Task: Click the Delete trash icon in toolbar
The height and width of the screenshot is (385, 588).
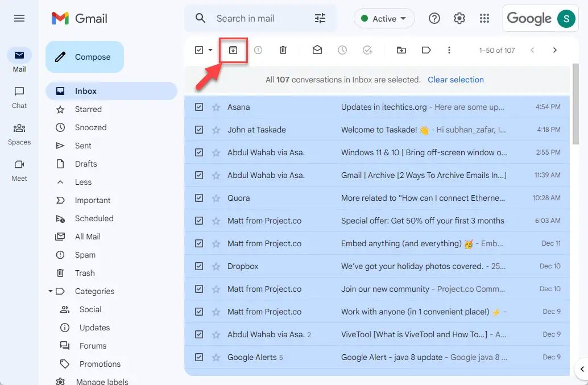Action: click(x=283, y=50)
